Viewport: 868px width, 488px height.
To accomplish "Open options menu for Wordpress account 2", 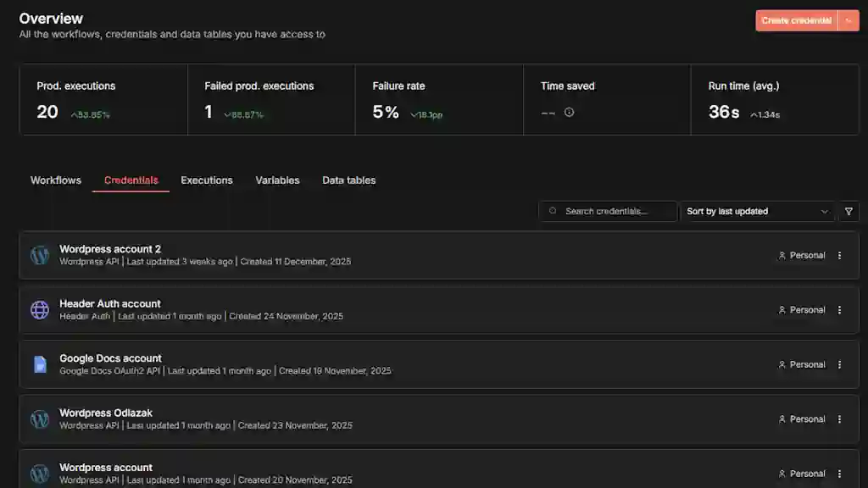I will 839,255.
